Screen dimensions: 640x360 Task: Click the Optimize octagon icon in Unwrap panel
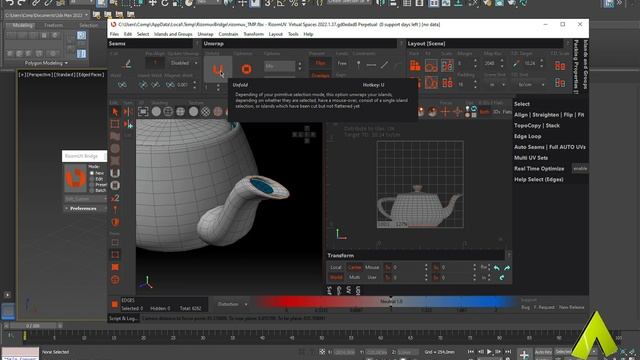(x=247, y=69)
